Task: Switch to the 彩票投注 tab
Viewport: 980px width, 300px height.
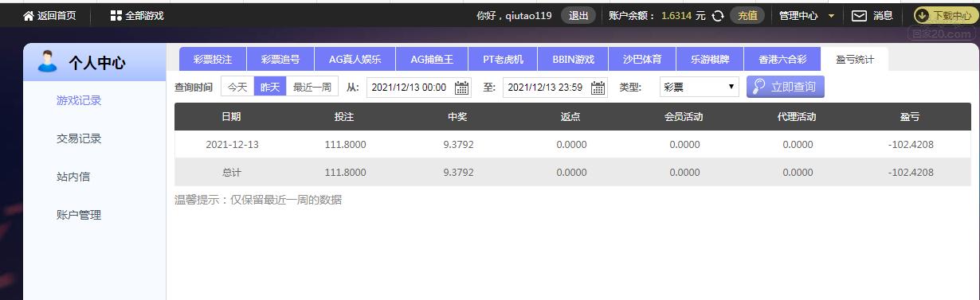Action: pos(213,60)
